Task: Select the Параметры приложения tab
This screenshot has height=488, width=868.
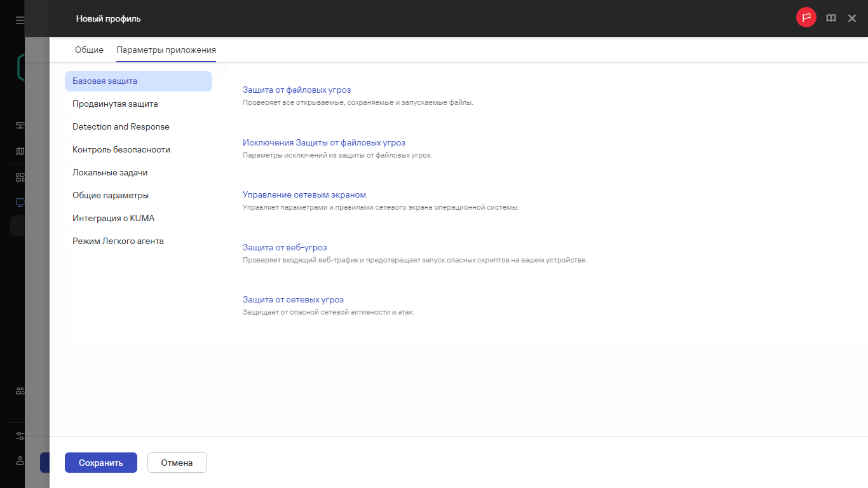Action: tap(166, 50)
